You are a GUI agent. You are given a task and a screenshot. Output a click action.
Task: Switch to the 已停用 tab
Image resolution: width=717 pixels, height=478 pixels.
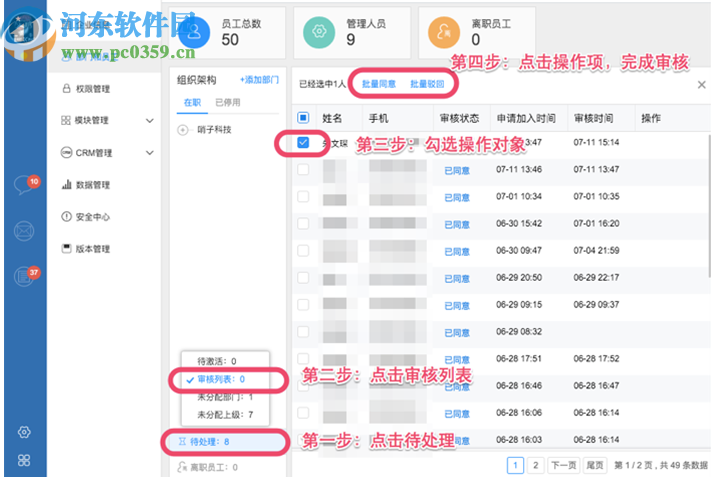click(228, 102)
